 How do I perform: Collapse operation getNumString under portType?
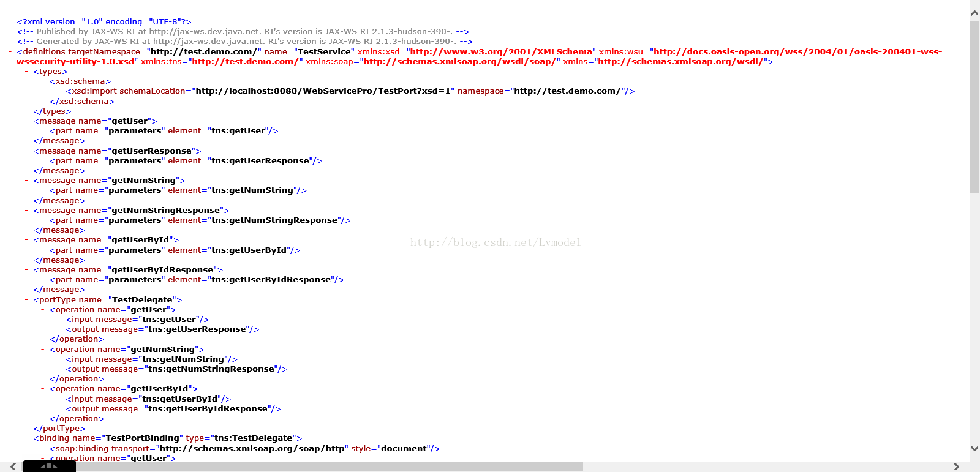(43, 350)
